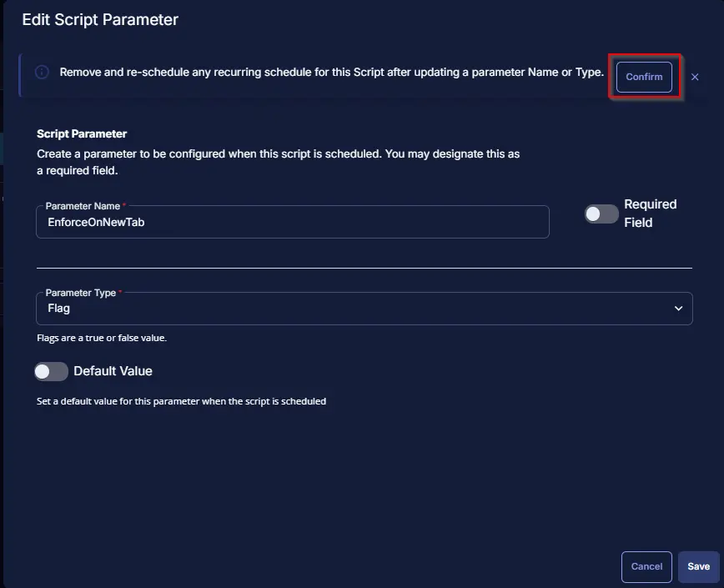Dismiss the re-schedule notice banner
This screenshot has width=724, height=588.
(695, 77)
